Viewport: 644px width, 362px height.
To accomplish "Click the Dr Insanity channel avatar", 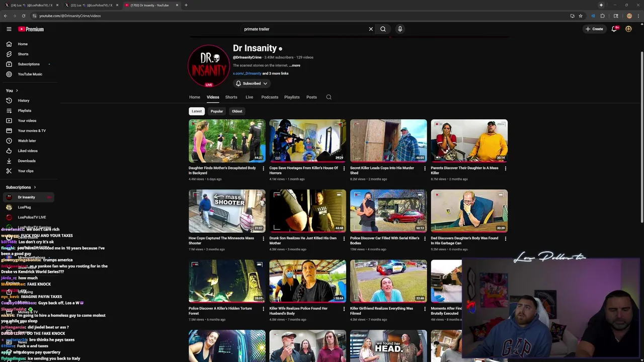I will 209,66.
